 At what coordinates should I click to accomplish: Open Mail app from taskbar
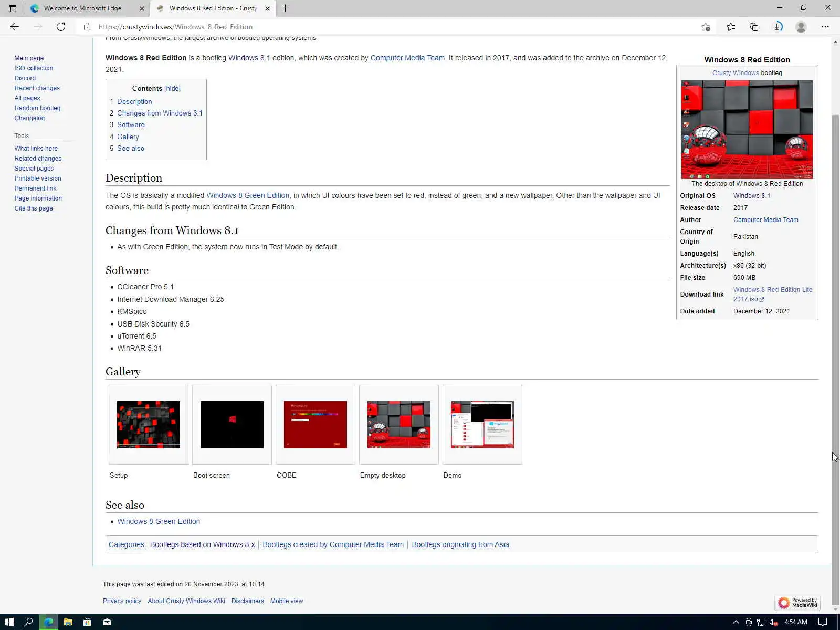tap(107, 622)
